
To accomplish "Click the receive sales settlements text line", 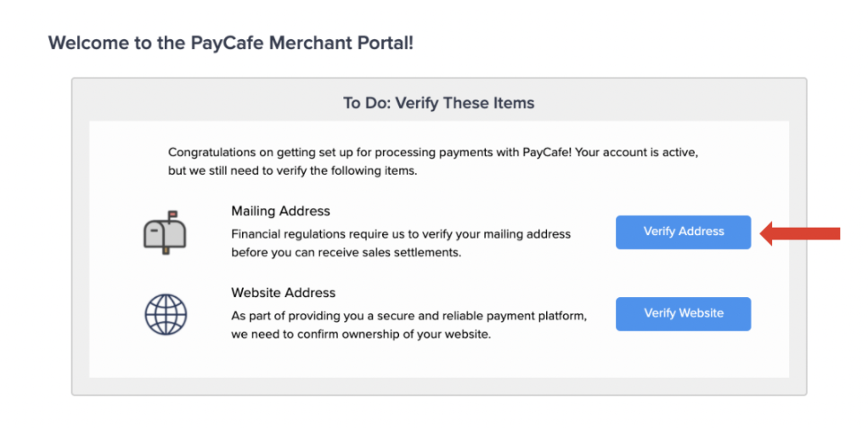I will tap(346, 253).
